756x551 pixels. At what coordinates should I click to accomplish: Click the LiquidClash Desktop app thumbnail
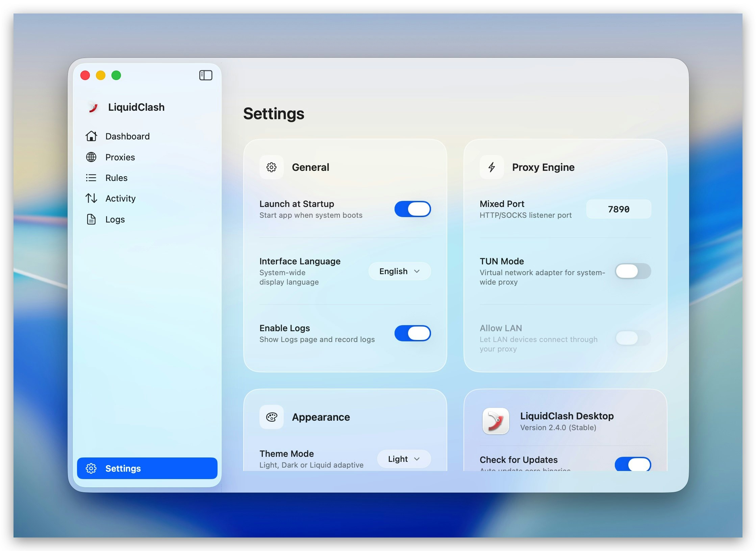[496, 421]
